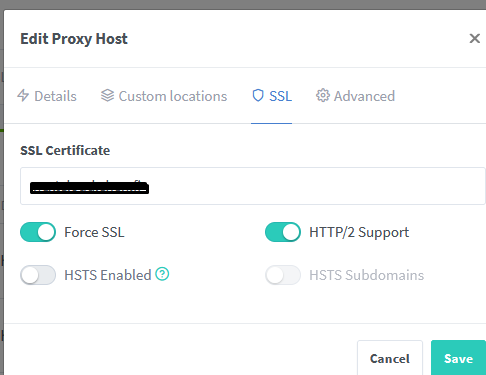
Task: Open the SSL Certificate dropdown
Action: [x=253, y=186]
